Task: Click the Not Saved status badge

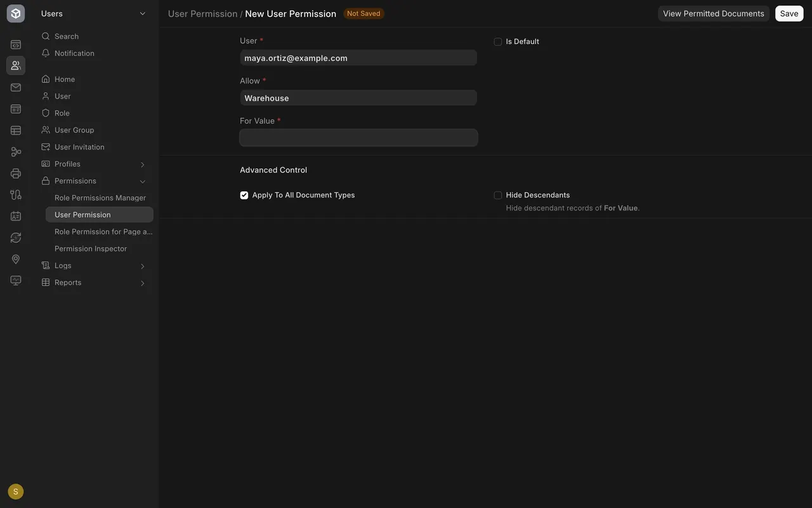Action: [363, 13]
